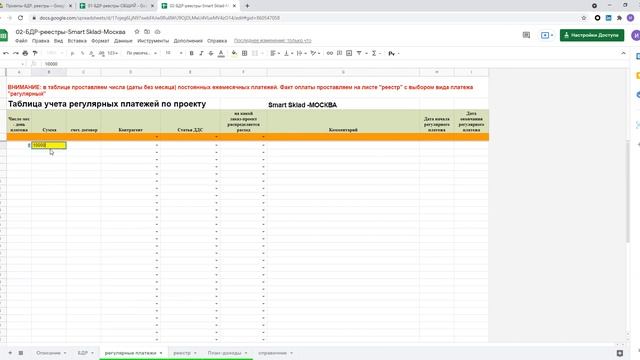The image size is (640, 360).
Task: Open the functions sigma menu
Action: [x=374, y=53]
